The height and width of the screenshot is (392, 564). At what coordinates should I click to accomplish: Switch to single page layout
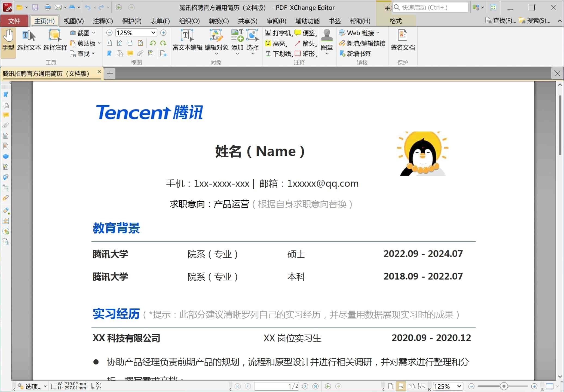(x=391, y=386)
